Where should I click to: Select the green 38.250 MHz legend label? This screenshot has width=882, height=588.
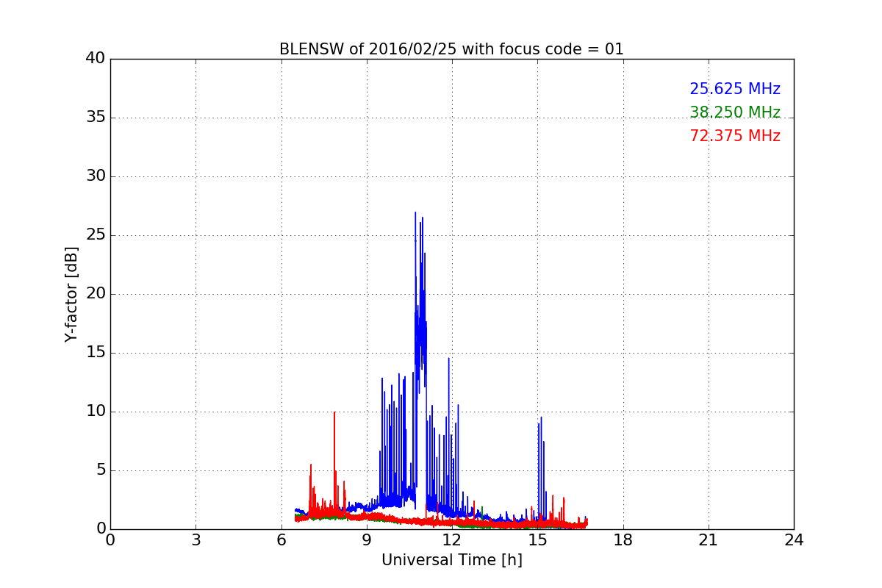(735, 112)
